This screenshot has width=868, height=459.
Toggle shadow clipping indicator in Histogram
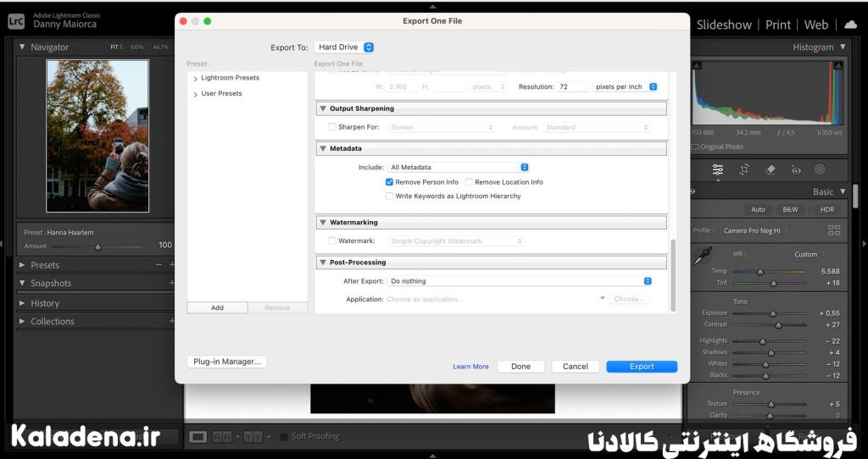point(697,65)
